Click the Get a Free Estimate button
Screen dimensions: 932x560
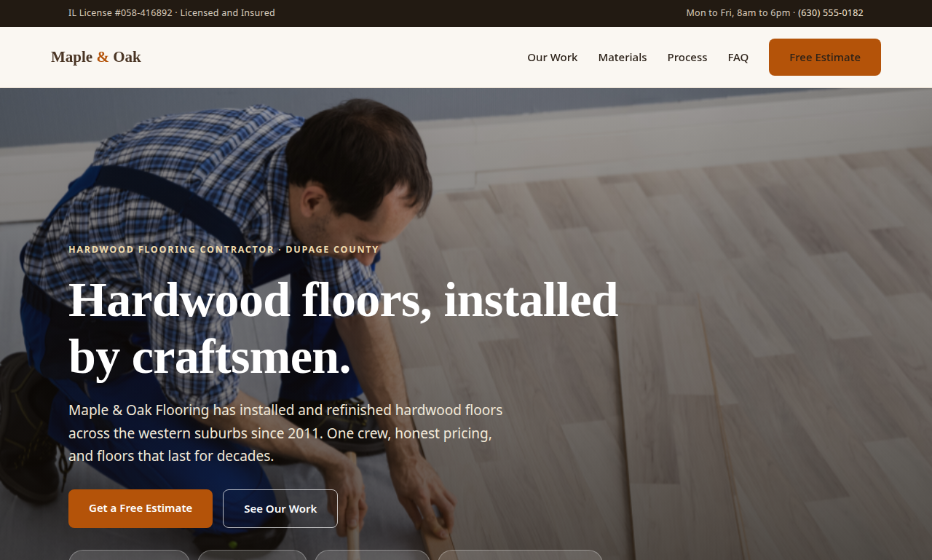coord(141,508)
